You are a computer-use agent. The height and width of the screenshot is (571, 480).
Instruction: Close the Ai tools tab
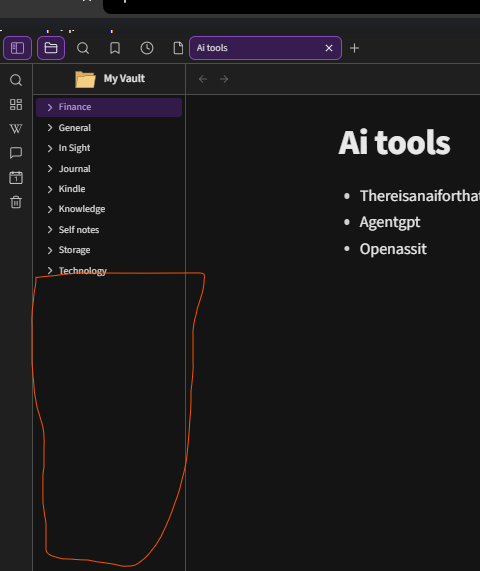tap(329, 48)
